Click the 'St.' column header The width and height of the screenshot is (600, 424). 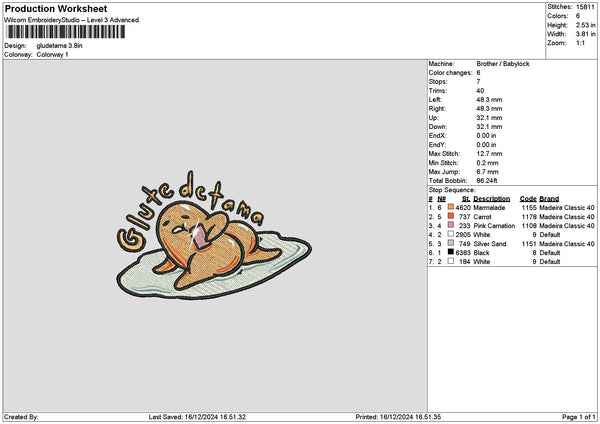coord(466,199)
